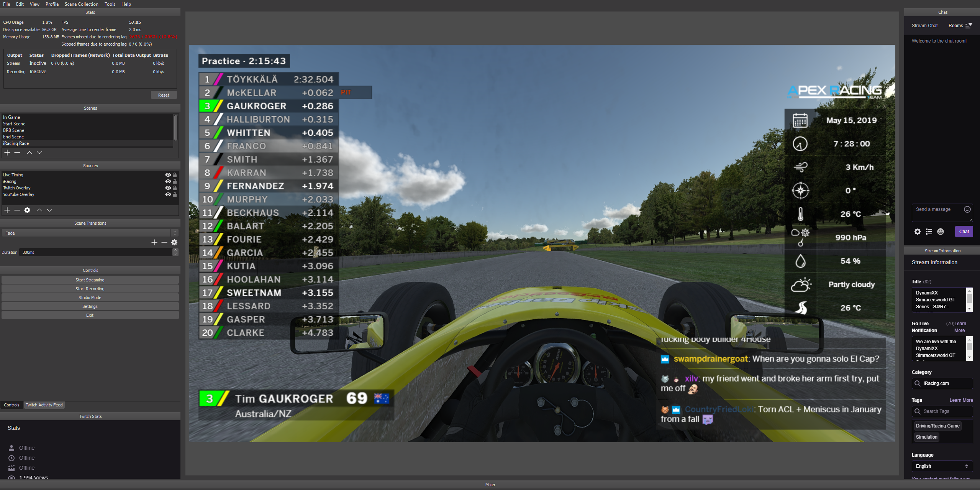This screenshot has width=980, height=490.
Task: Click Start Streaming button in Controls
Action: click(x=90, y=280)
